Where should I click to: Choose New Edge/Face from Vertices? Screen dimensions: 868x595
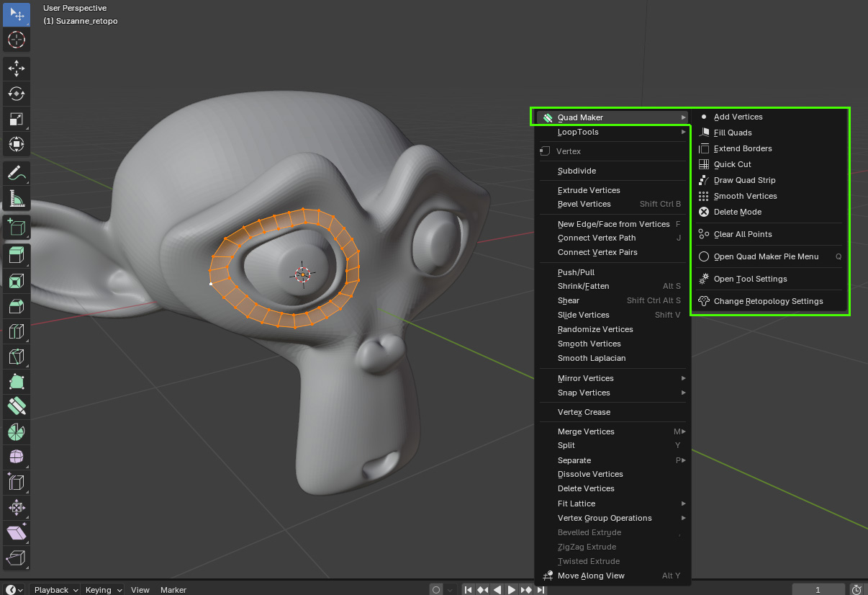[x=612, y=224]
